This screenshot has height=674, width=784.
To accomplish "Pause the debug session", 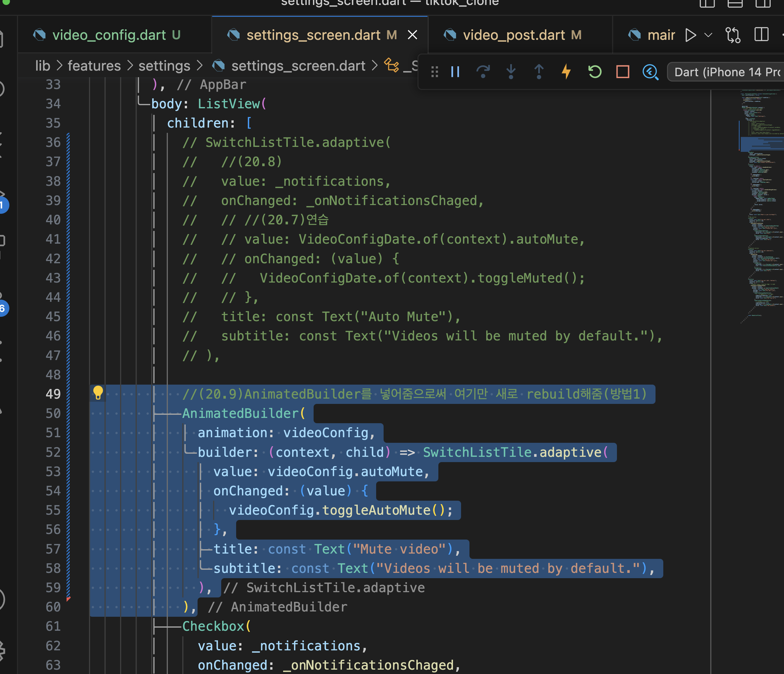I will [455, 72].
